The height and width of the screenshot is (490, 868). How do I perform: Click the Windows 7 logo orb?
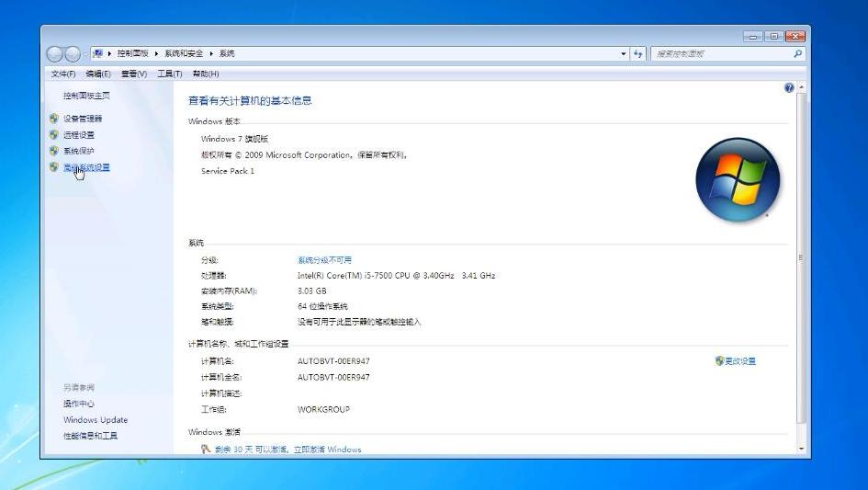point(738,179)
